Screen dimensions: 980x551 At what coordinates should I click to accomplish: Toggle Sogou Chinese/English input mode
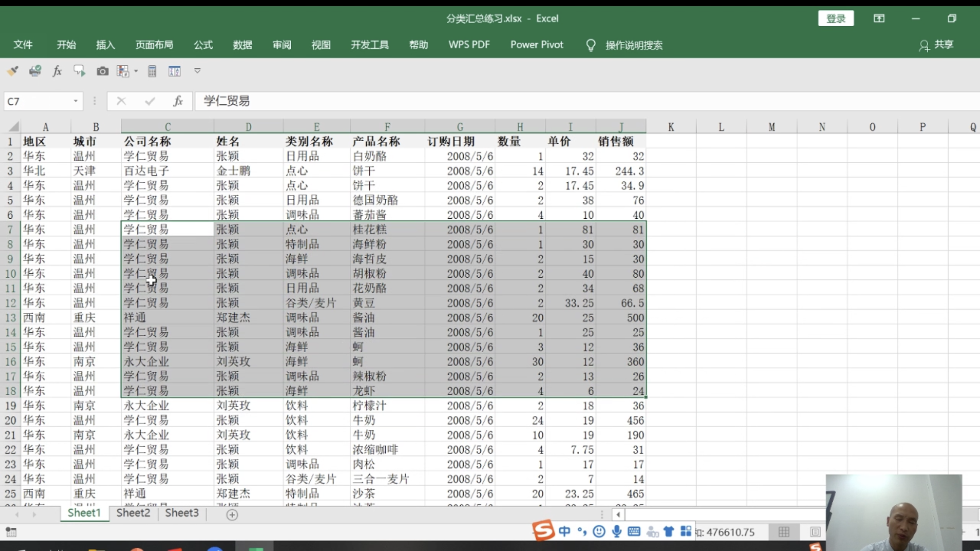pos(565,531)
